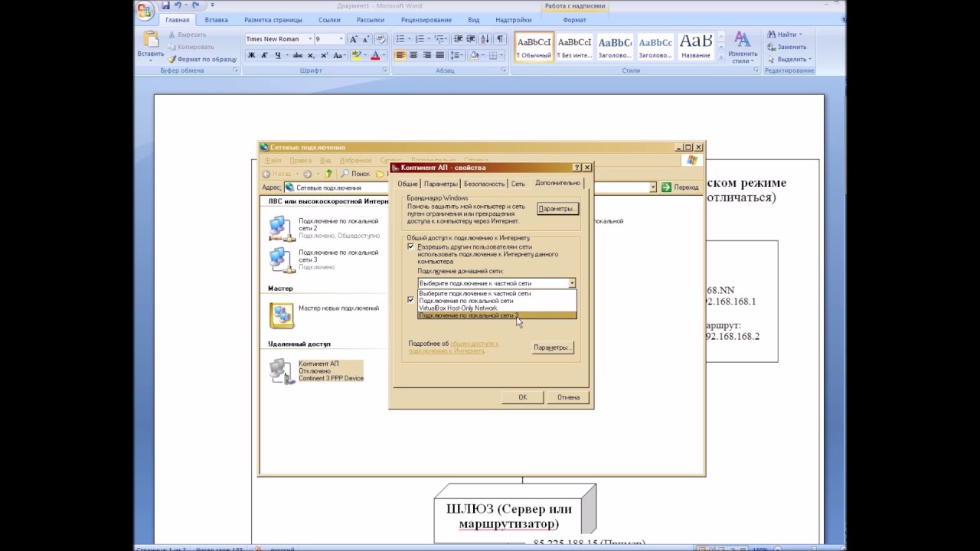Apply strikethrough abe formatting
This screenshot has width=980, height=551.
click(x=298, y=55)
